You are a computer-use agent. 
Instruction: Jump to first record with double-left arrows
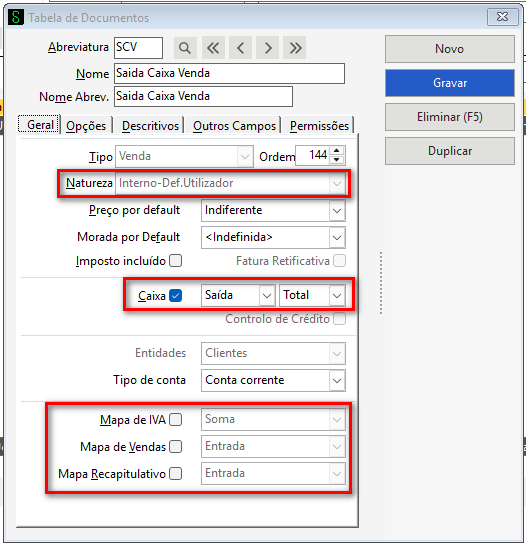click(213, 48)
